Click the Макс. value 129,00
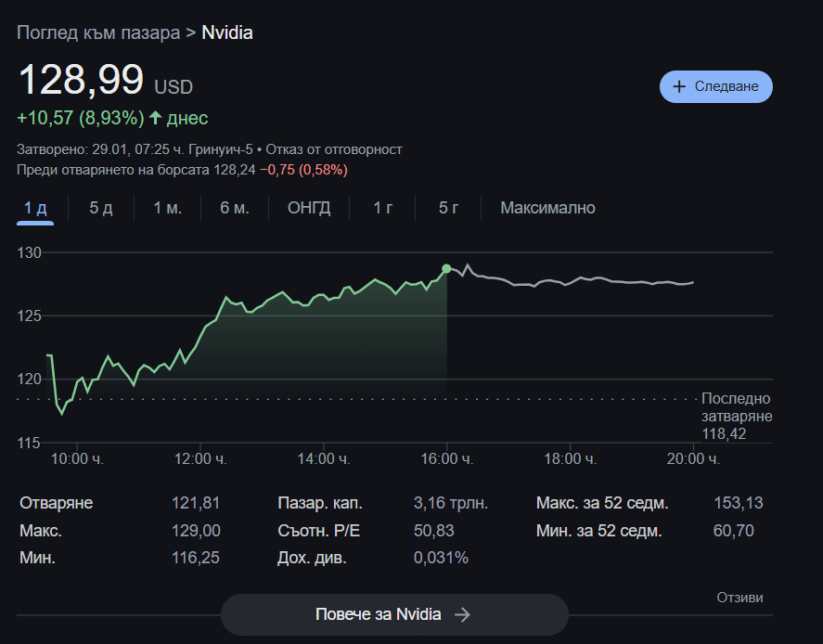Screen dimensions: 823x644 (x=196, y=531)
